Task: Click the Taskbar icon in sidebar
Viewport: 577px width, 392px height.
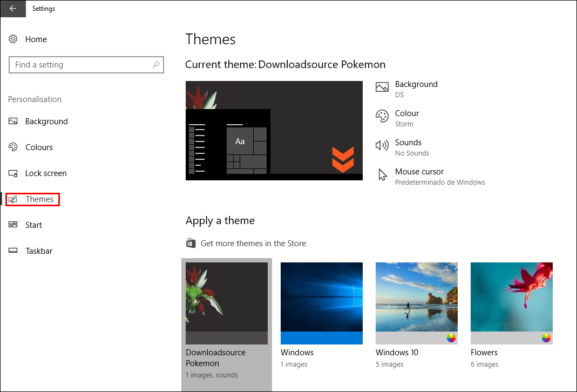Action: click(x=13, y=251)
